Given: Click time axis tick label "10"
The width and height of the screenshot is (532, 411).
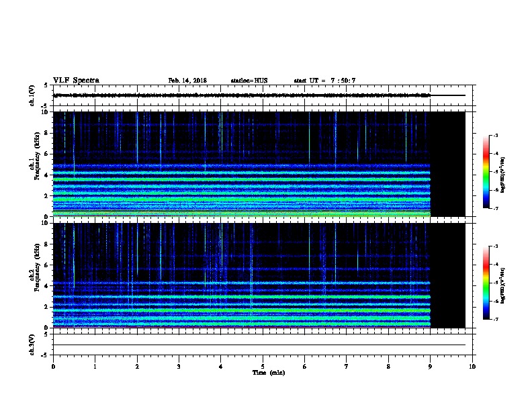Looking at the screenshot, I should tap(472, 367).
